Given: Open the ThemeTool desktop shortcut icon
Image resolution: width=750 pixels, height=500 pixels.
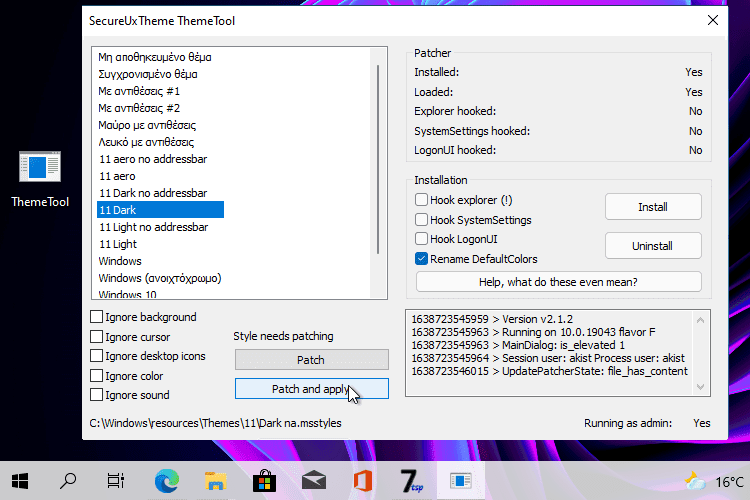Looking at the screenshot, I should pyautogui.click(x=40, y=179).
